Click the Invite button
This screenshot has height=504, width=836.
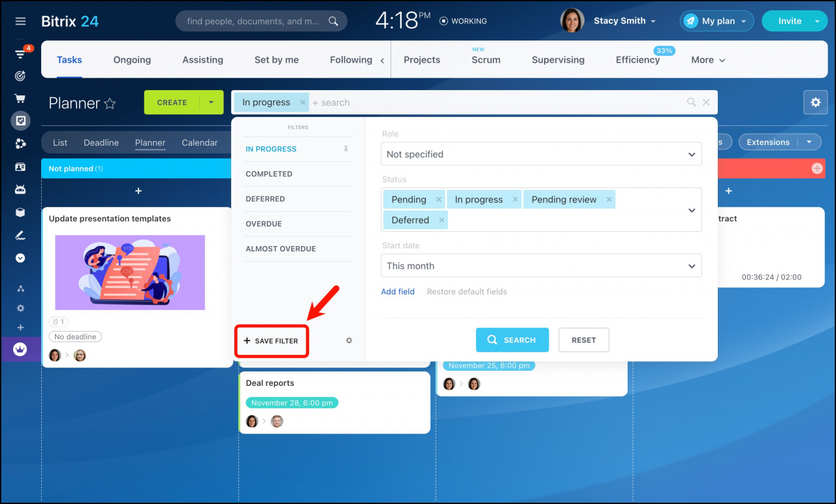(790, 21)
